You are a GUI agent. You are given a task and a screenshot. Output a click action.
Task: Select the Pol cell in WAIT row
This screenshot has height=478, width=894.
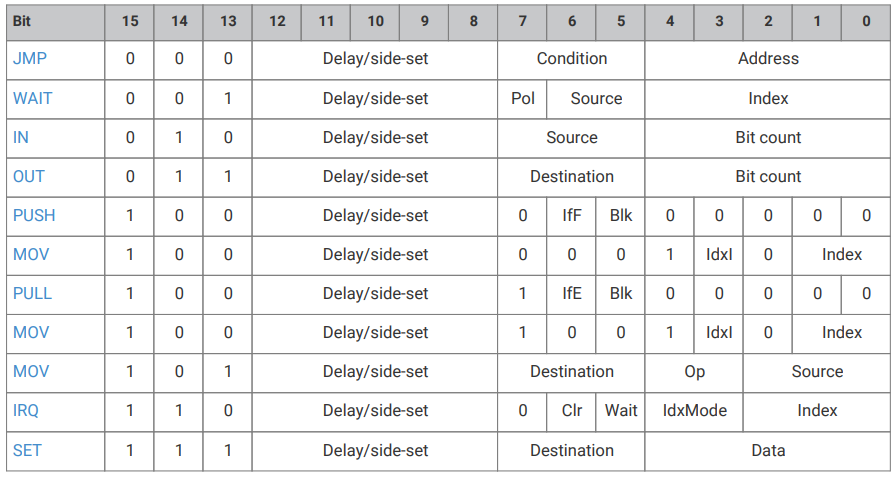pyautogui.click(x=522, y=98)
